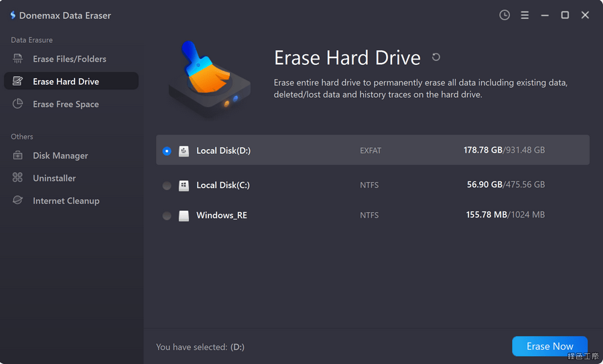Click the Local Disk(D:) drive icon
Viewport: 603px width, 364px height.
[x=184, y=151]
